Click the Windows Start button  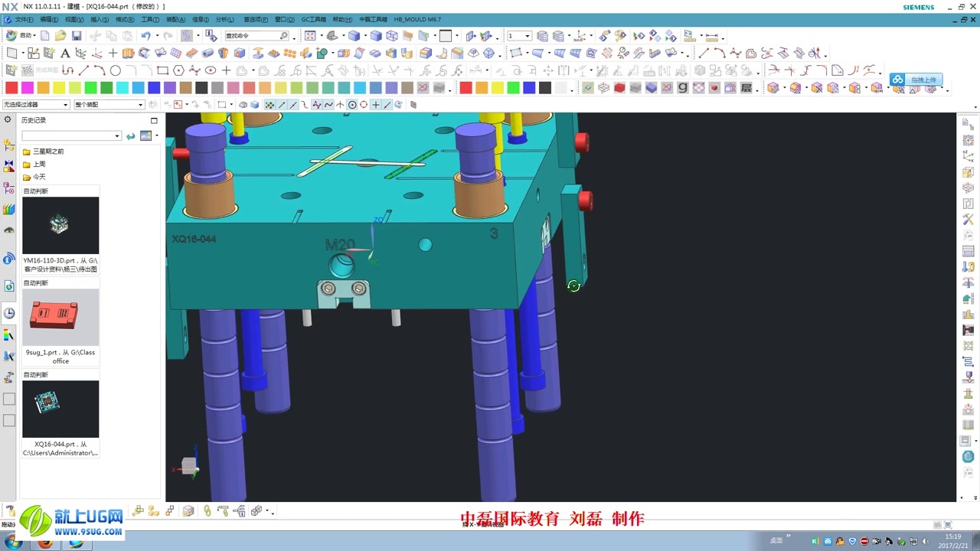tap(12, 542)
